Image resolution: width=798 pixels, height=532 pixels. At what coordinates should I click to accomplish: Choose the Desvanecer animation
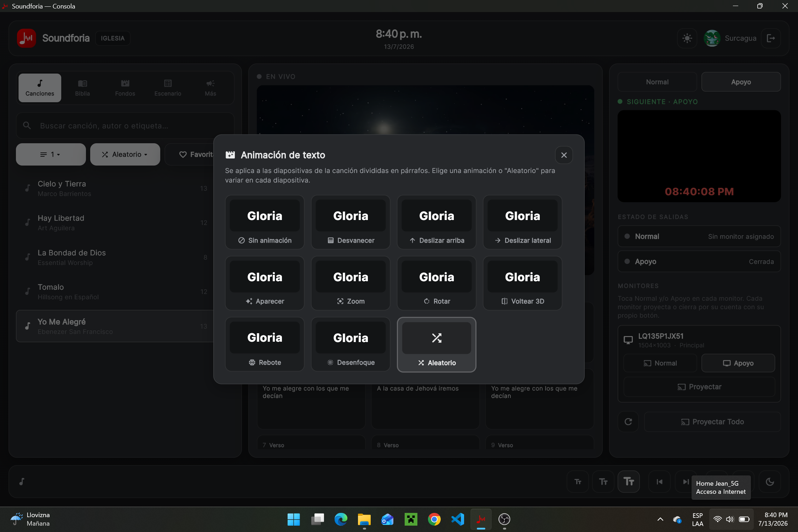click(x=351, y=222)
